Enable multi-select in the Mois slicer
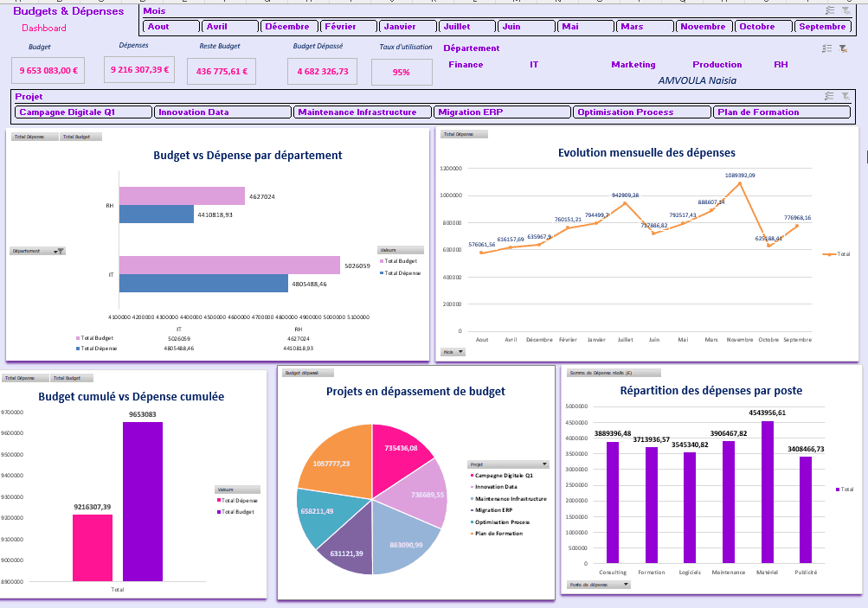 click(x=830, y=10)
